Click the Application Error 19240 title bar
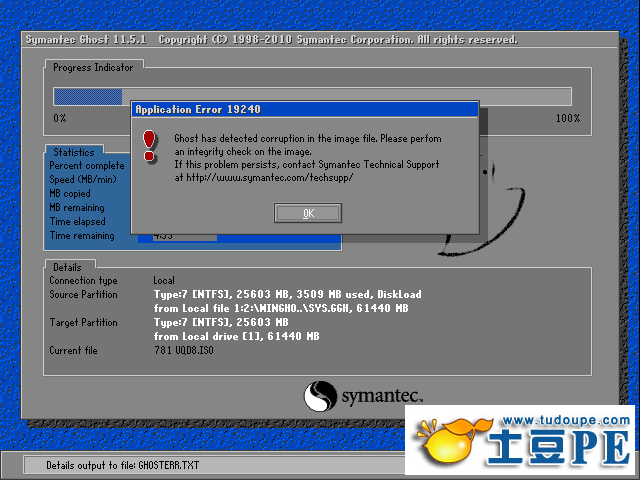Screen dimensions: 640x480 (x=304, y=109)
